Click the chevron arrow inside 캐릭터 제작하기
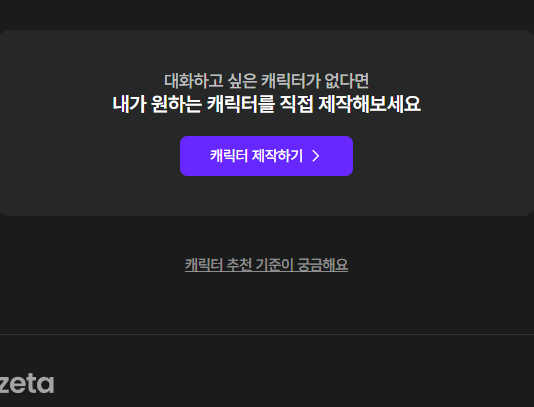This screenshot has width=534, height=407. 316,156
